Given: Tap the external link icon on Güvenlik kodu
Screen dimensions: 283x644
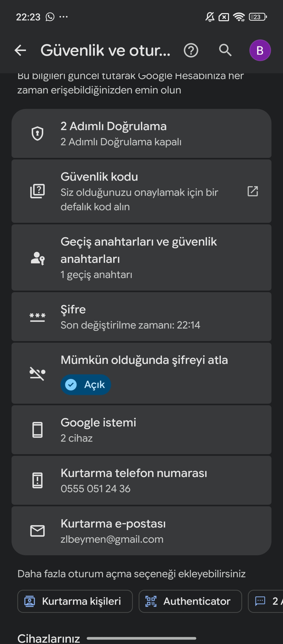Looking at the screenshot, I should point(253,191).
